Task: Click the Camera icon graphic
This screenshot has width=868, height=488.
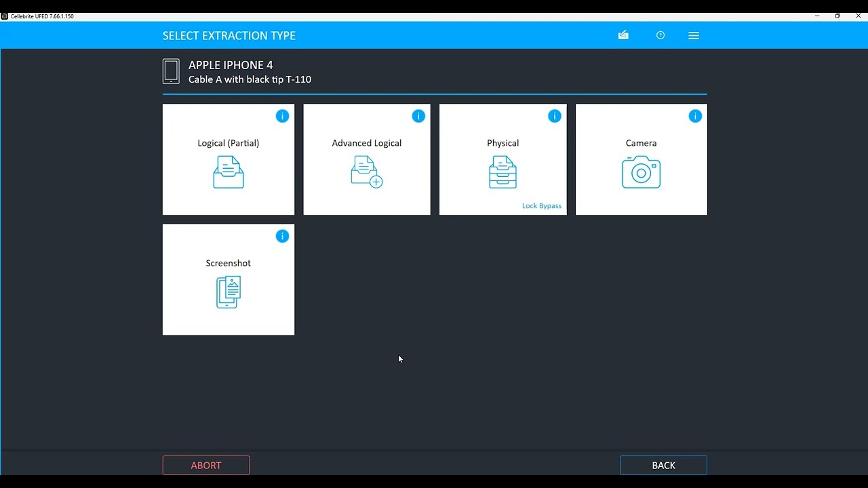Action: tap(642, 172)
